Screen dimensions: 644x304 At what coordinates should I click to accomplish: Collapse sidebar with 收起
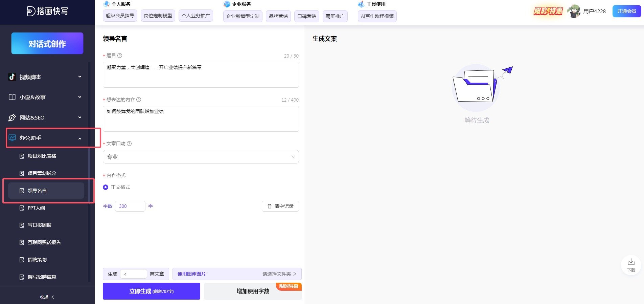click(47, 297)
